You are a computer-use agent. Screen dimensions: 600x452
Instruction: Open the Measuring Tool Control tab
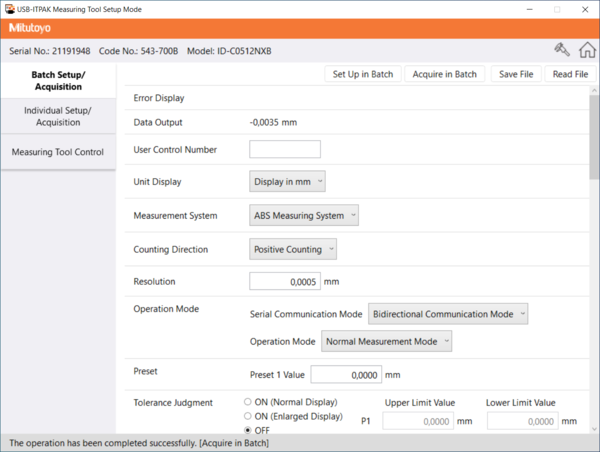tap(58, 153)
